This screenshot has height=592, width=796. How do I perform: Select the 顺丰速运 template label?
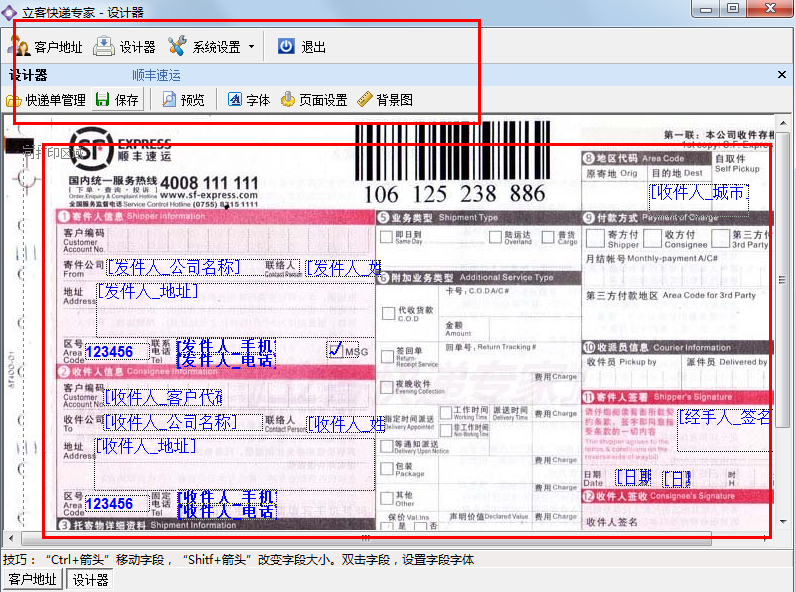(x=156, y=75)
